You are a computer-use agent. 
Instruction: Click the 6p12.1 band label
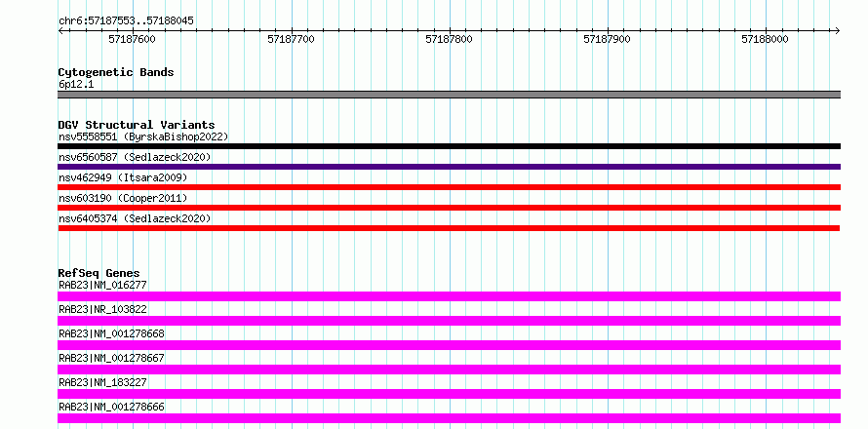click(76, 85)
